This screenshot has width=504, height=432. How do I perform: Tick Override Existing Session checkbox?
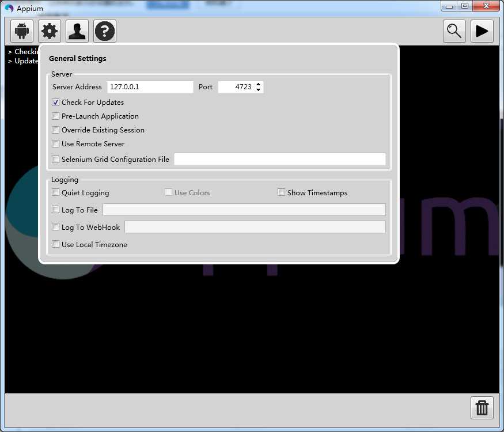pyautogui.click(x=56, y=130)
